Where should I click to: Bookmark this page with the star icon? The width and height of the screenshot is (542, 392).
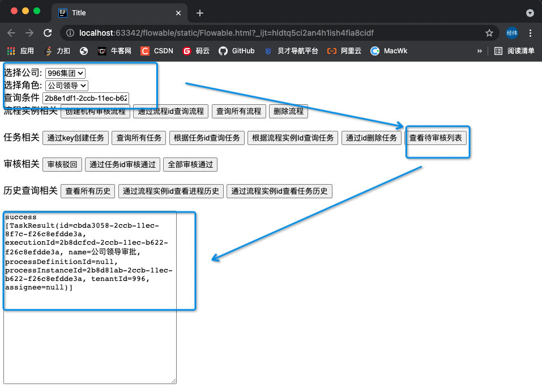[489, 33]
